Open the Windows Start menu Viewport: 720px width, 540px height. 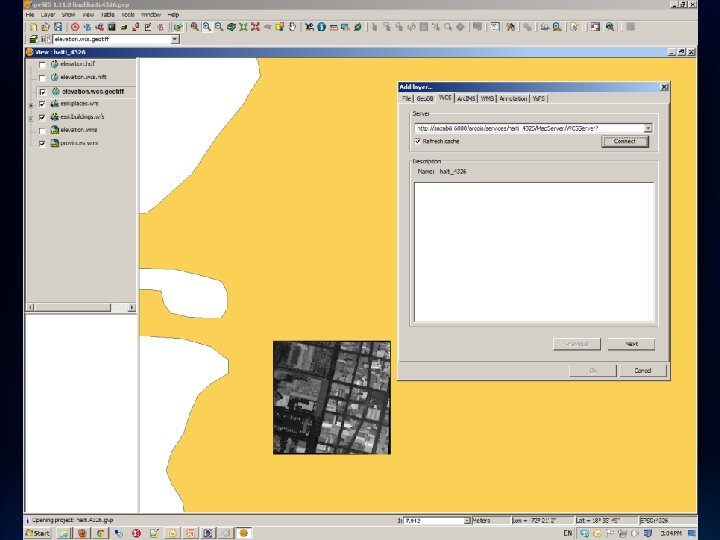click(38, 533)
